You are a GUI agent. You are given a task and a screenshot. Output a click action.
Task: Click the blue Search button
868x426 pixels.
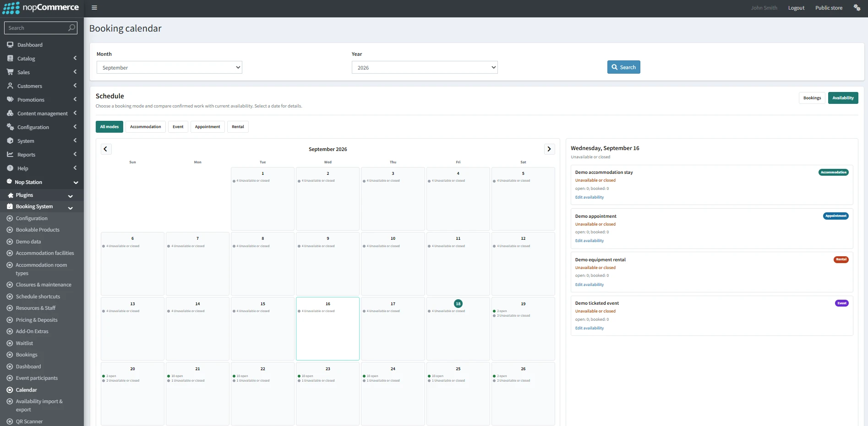[x=624, y=67]
